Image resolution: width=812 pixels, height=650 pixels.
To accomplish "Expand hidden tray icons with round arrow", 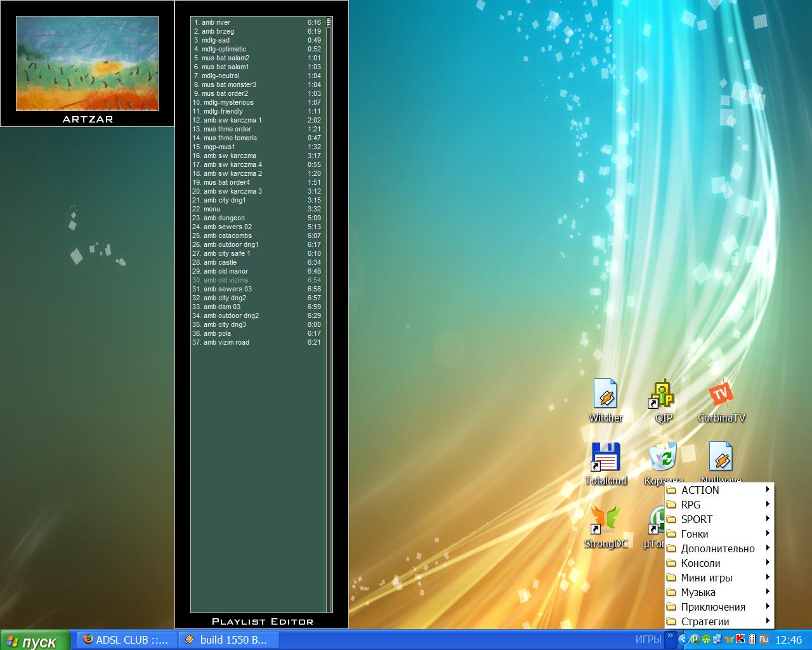I will click(x=683, y=639).
